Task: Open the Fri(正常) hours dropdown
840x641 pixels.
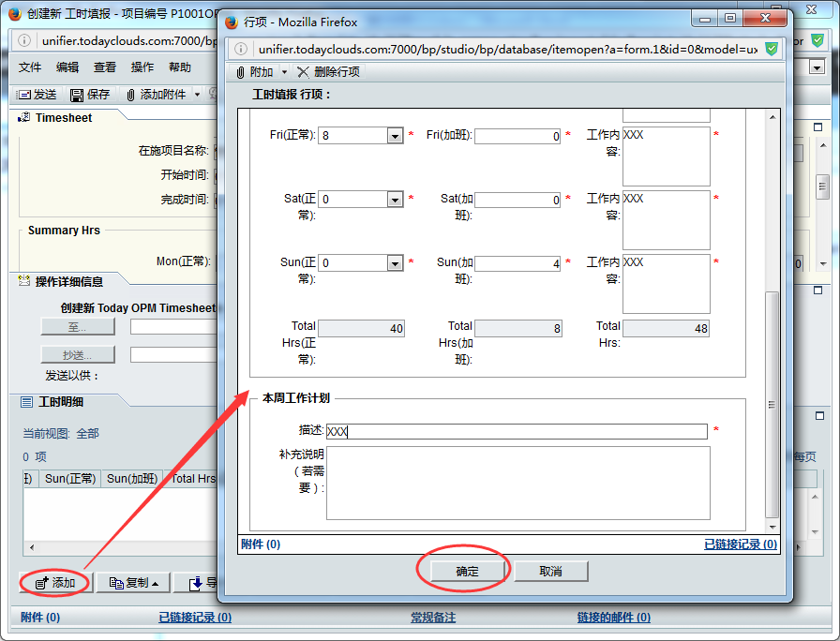Action: [x=395, y=136]
